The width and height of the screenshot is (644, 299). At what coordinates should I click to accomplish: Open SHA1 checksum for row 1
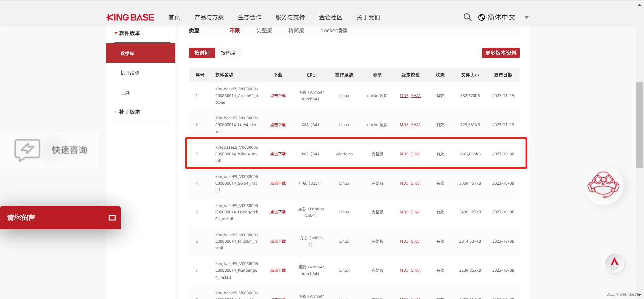click(416, 96)
